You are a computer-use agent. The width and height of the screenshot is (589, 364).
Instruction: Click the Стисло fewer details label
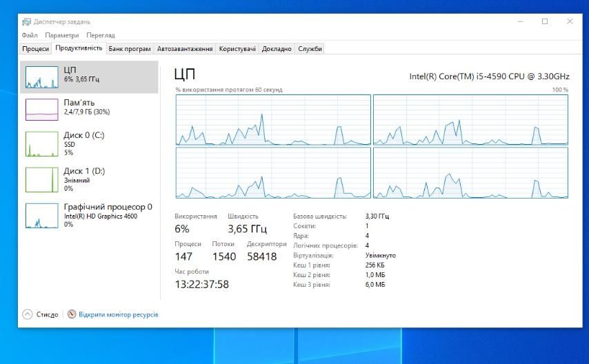[x=48, y=314]
